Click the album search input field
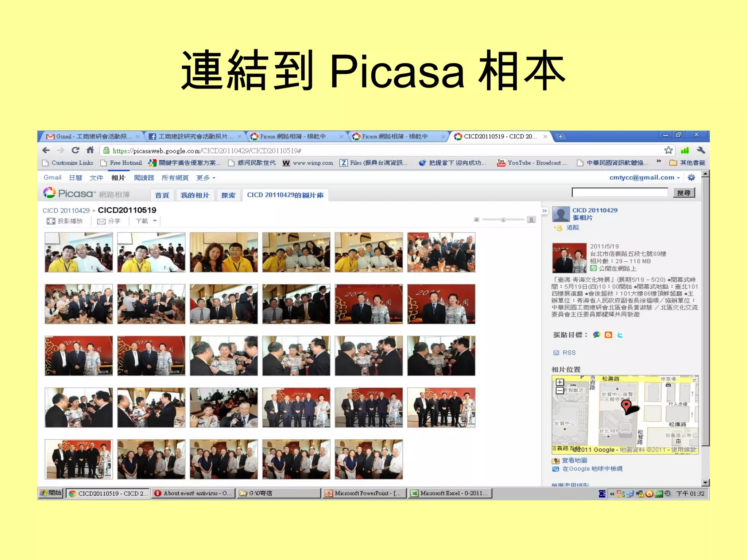747x560 pixels. click(620, 192)
